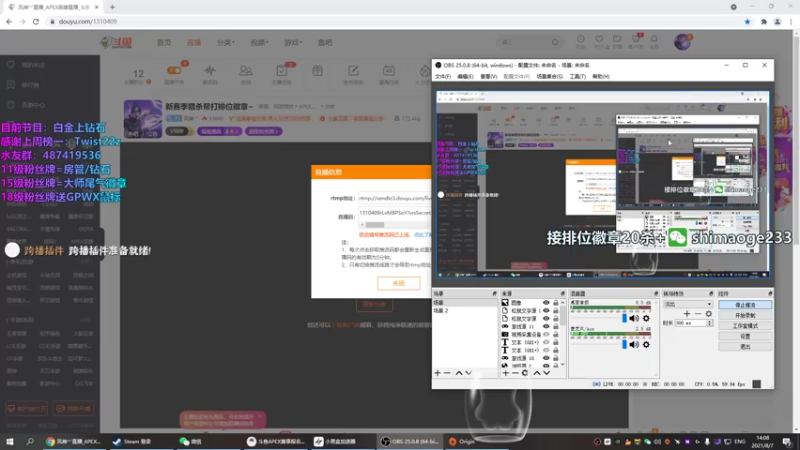Open the OBS Tools menu
The width and height of the screenshot is (800, 450).
(x=578, y=77)
